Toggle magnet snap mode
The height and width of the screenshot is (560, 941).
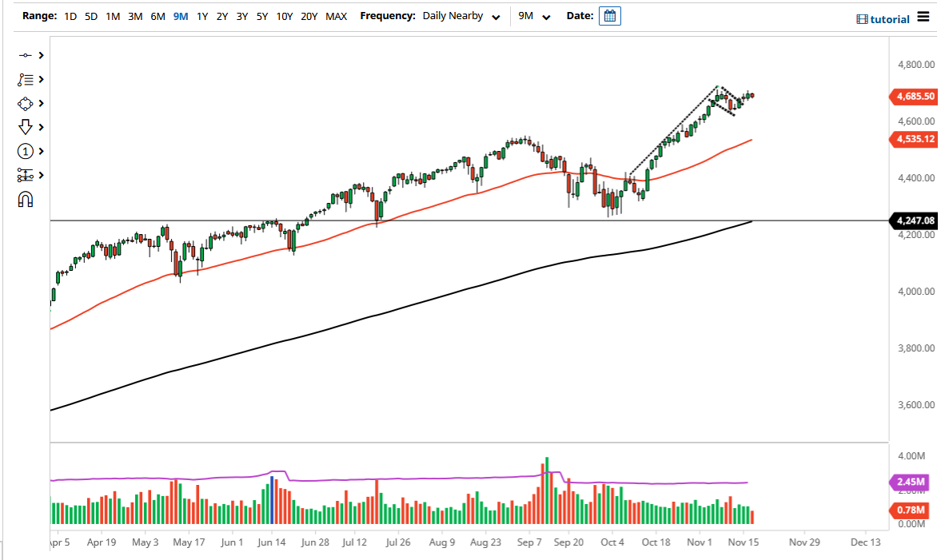click(25, 199)
